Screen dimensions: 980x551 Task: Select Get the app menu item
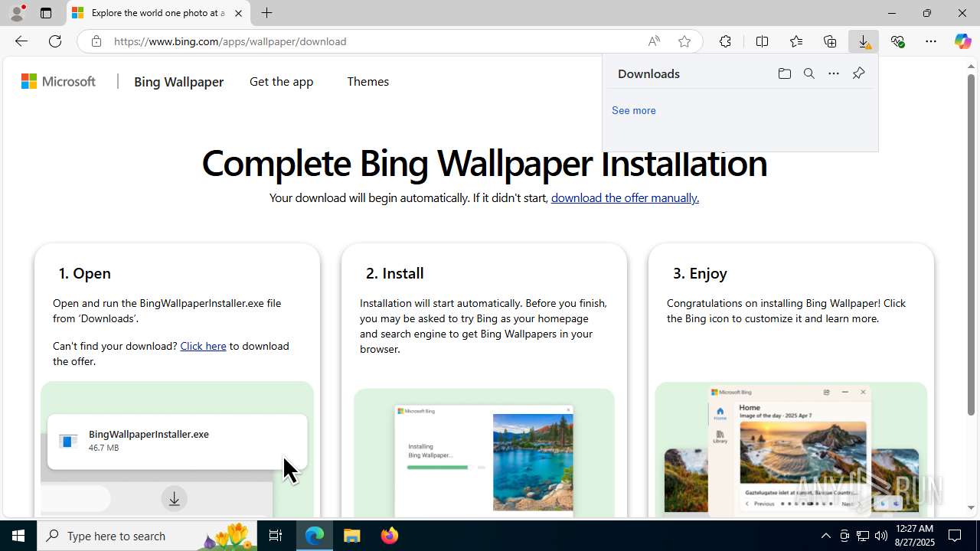pos(281,82)
